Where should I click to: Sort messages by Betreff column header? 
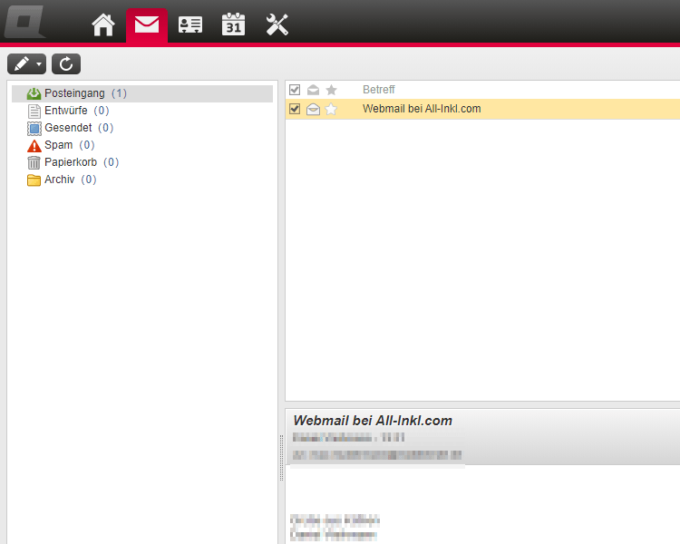coord(378,90)
